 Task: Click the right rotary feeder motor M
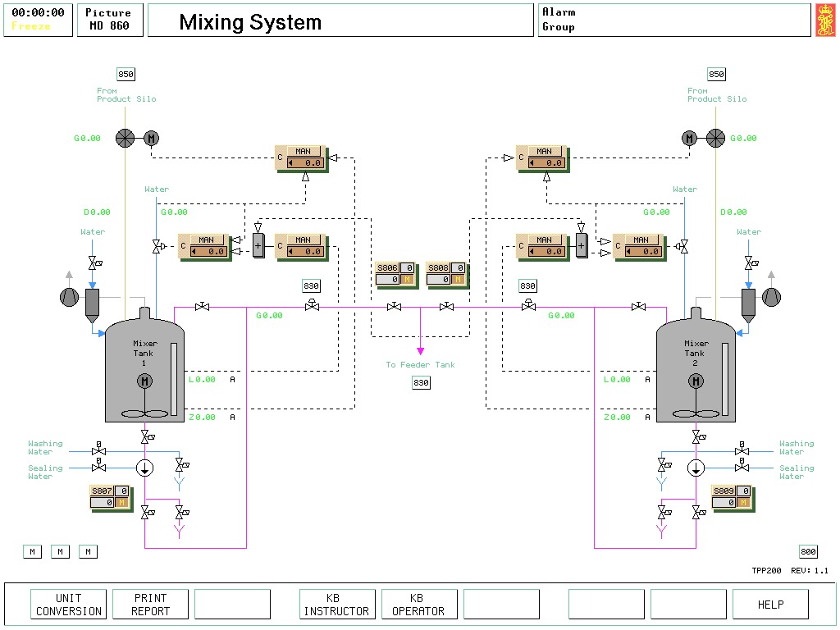(689, 138)
